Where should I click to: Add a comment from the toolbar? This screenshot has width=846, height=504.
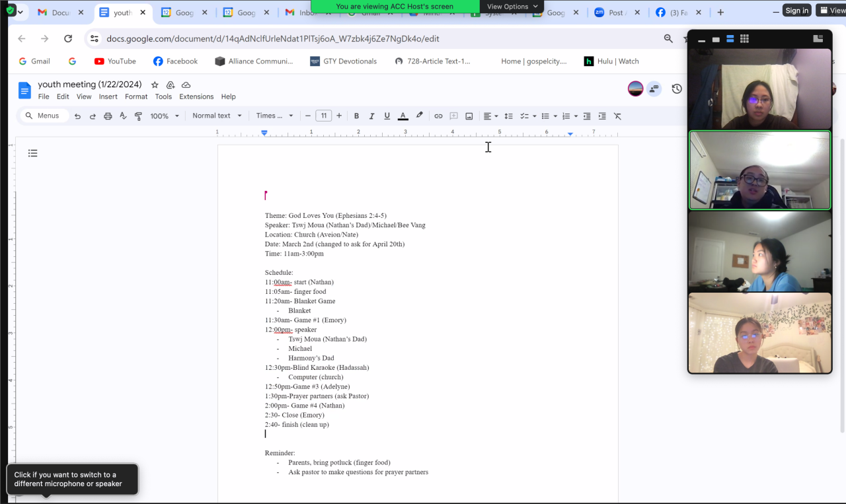(x=453, y=116)
